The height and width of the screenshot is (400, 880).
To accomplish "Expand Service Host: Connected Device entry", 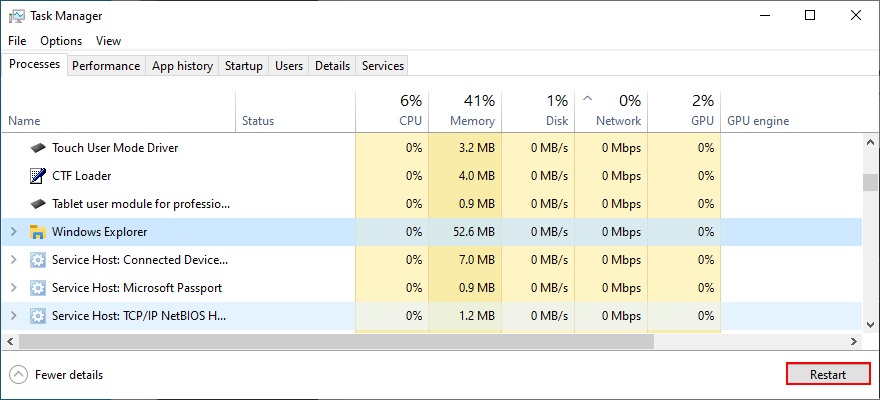I will point(13,260).
